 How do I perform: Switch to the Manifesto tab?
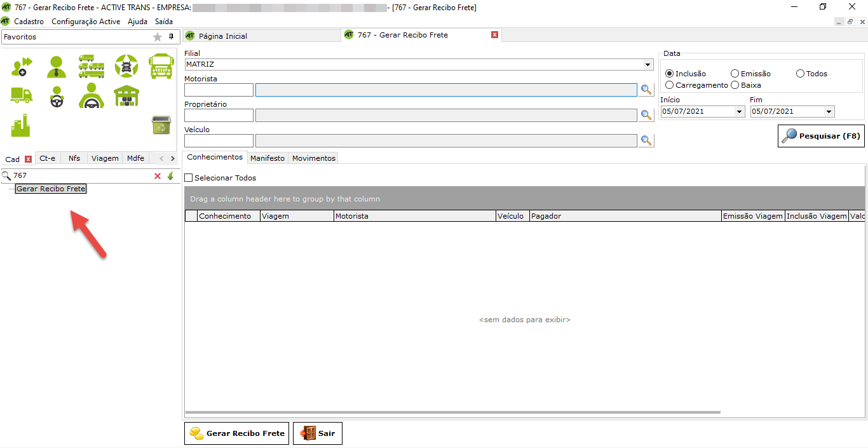pyautogui.click(x=268, y=158)
